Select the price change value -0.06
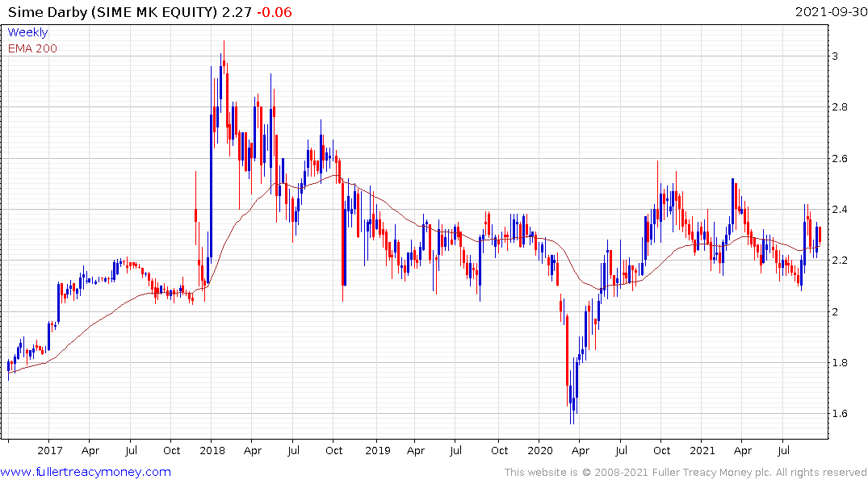868x484 pixels. pos(274,12)
